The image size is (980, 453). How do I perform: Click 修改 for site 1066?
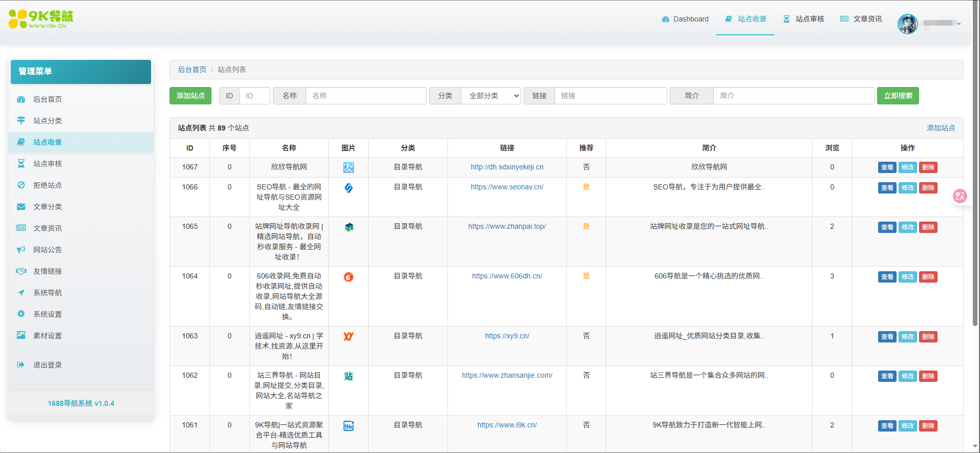(x=908, y=188)
